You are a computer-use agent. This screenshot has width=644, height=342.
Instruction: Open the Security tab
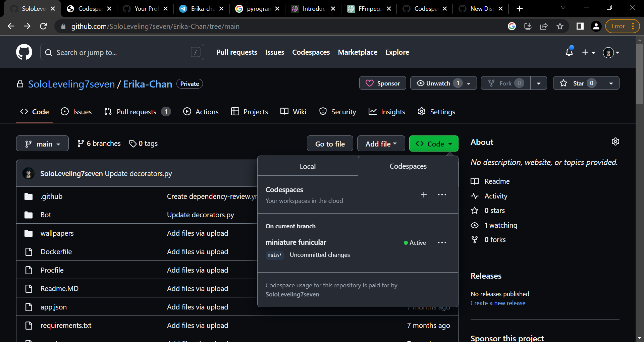pyautogui.click(x=337, y=112)
